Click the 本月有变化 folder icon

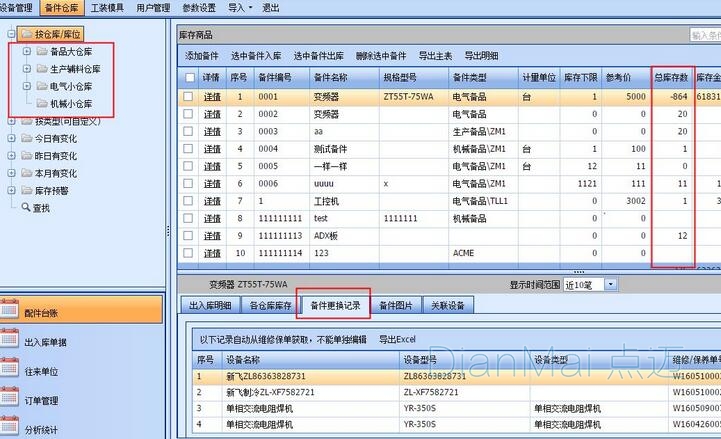coord(27,173)
